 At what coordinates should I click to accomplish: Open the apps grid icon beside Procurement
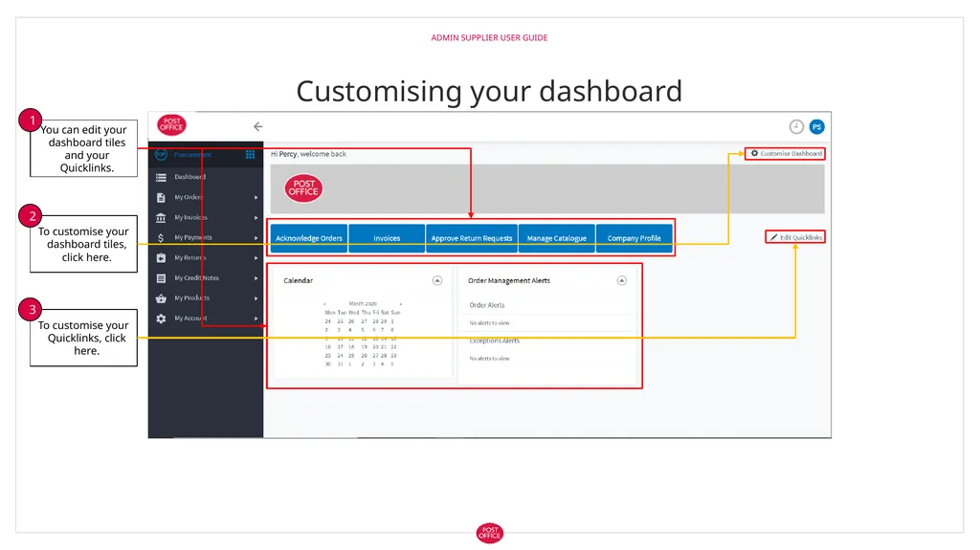pos(250,154)
